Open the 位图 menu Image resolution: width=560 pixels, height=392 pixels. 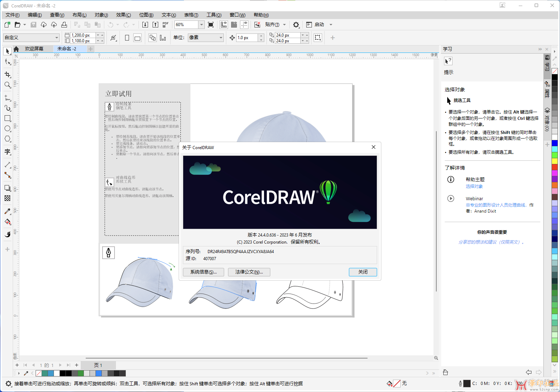pyautogui.click(x=146, y=15)
